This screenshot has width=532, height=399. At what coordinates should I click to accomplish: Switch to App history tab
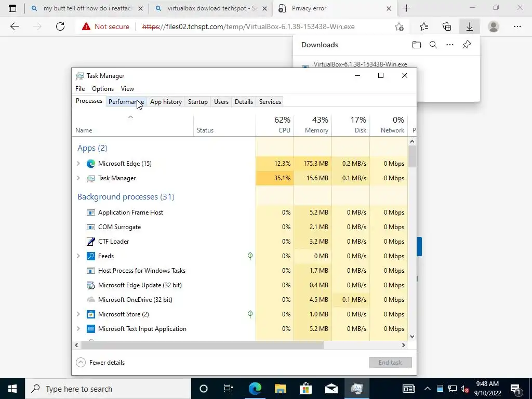166,102
